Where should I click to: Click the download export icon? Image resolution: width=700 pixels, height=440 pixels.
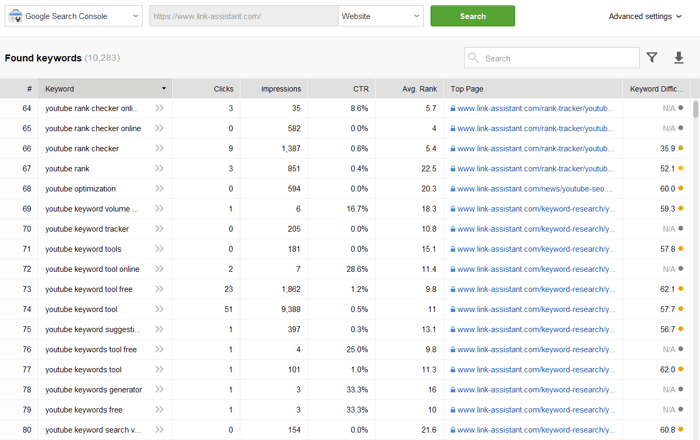pyautogui.click(x=679, y=58)
